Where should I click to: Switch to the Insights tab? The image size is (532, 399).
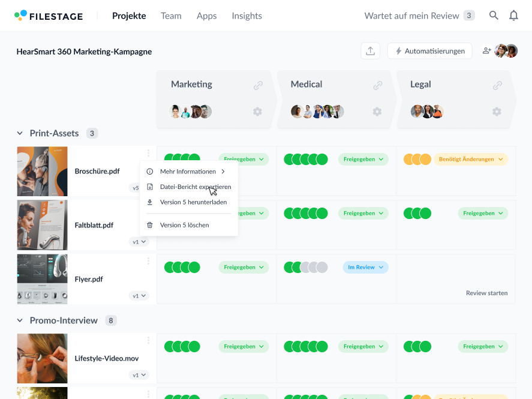[247, 16]
